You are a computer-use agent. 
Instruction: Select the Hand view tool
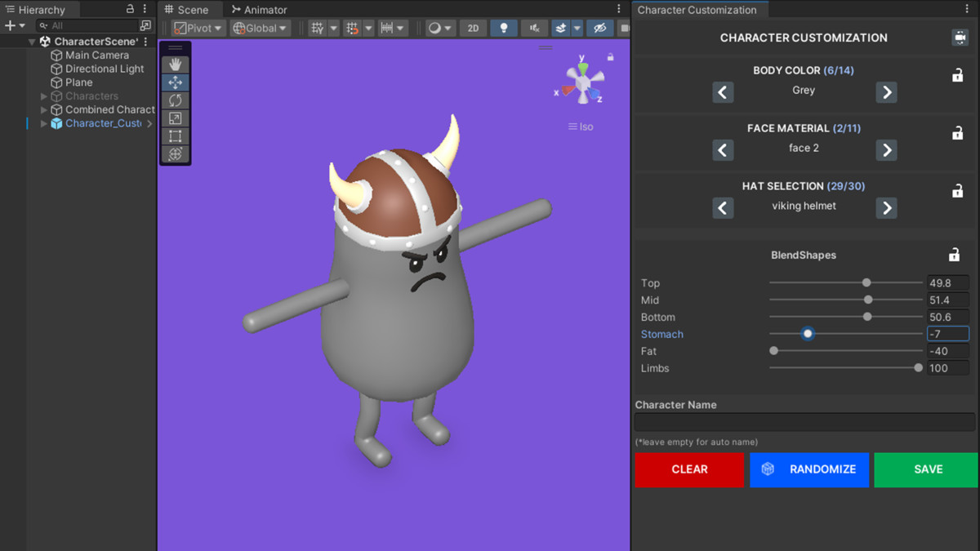(175, 64)
